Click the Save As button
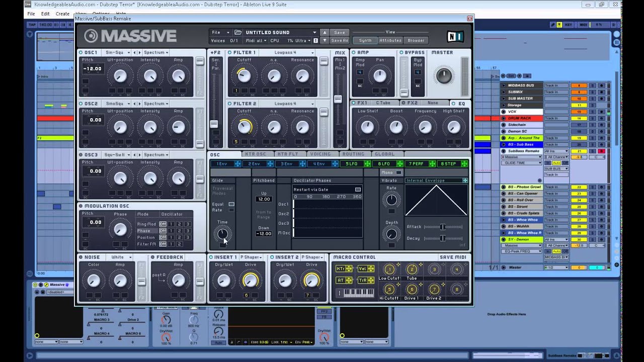644x362 pixels. [x=340, y=40]
